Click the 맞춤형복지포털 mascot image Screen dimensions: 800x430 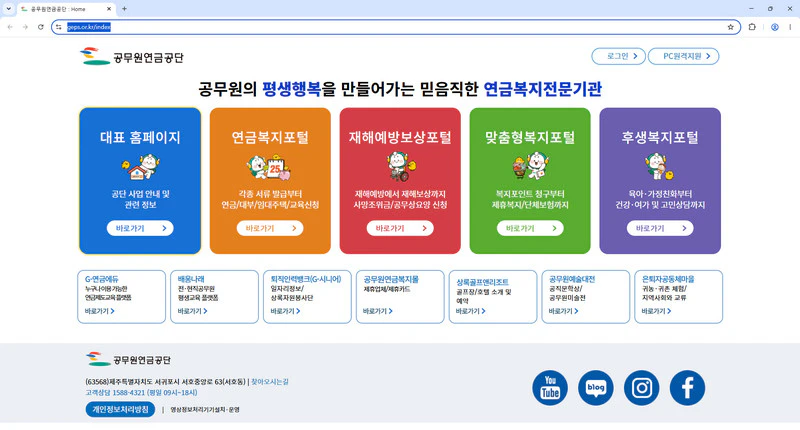point(530,167)
